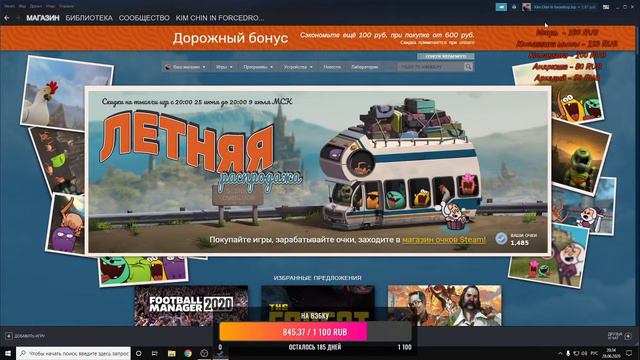Click the green-helmet soldier photo on right
This screenshot has width=640, height=360.
tap(580, 157)
